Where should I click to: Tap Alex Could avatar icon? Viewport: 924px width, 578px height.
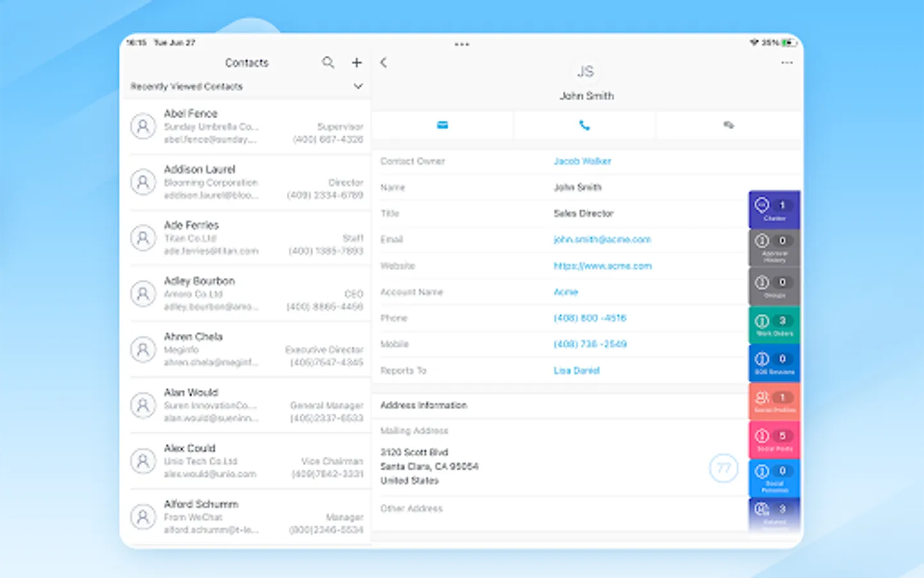[x=143, y=461]
